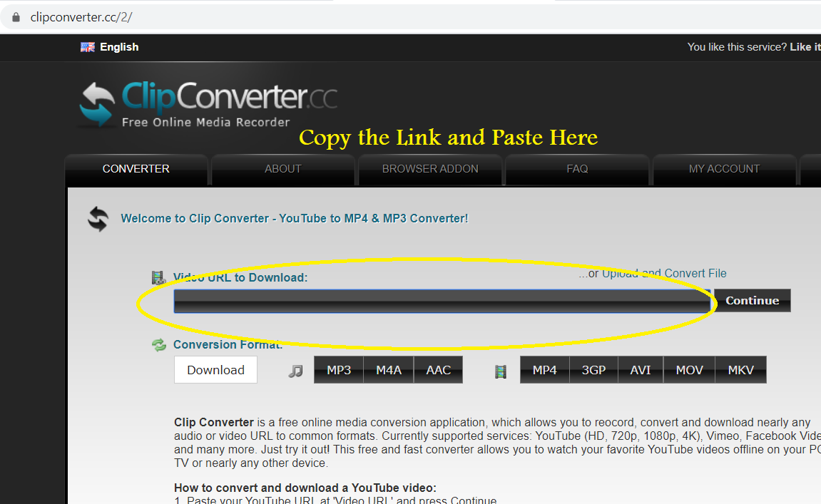
Task: Open Upload and Convert File link
Action: click(x=664, y=273)
